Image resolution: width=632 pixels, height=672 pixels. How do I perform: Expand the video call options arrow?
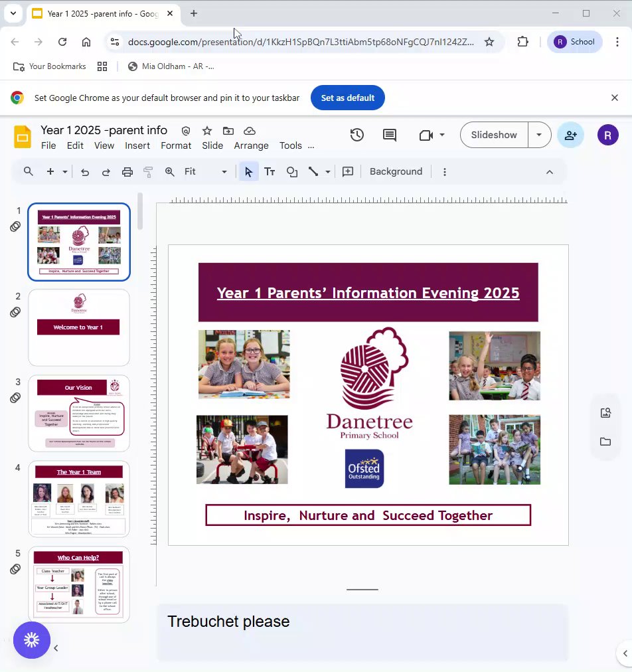click(x=442, y=135)
